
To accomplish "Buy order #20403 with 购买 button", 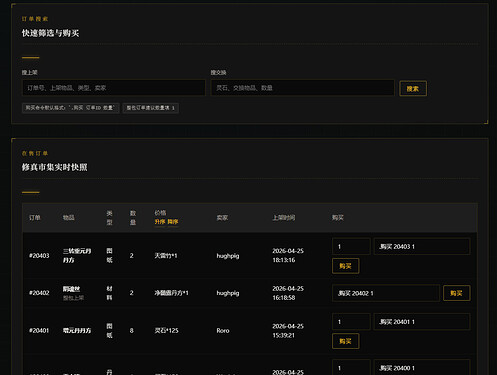I will pos(345,266).
